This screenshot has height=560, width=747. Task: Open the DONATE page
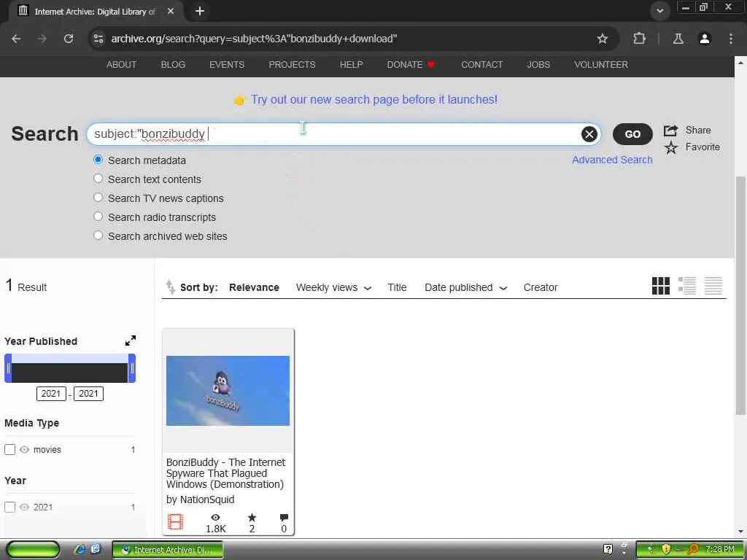(411, 65)
